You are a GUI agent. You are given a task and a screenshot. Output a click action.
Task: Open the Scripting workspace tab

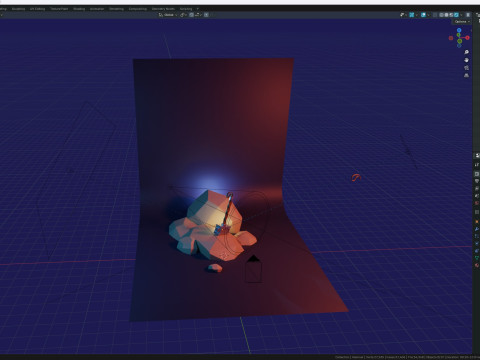186,9
